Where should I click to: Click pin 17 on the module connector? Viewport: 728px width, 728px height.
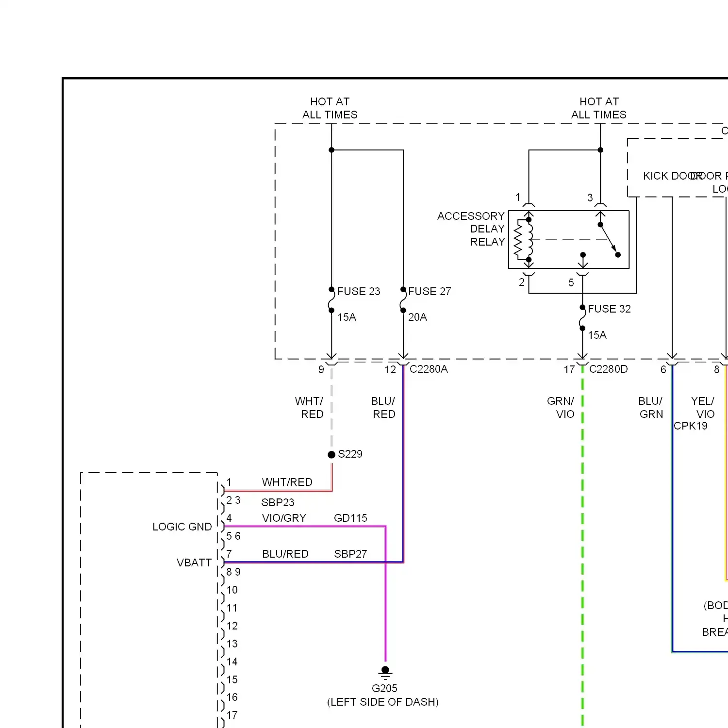pyautogui.click(x=232, y=715)
